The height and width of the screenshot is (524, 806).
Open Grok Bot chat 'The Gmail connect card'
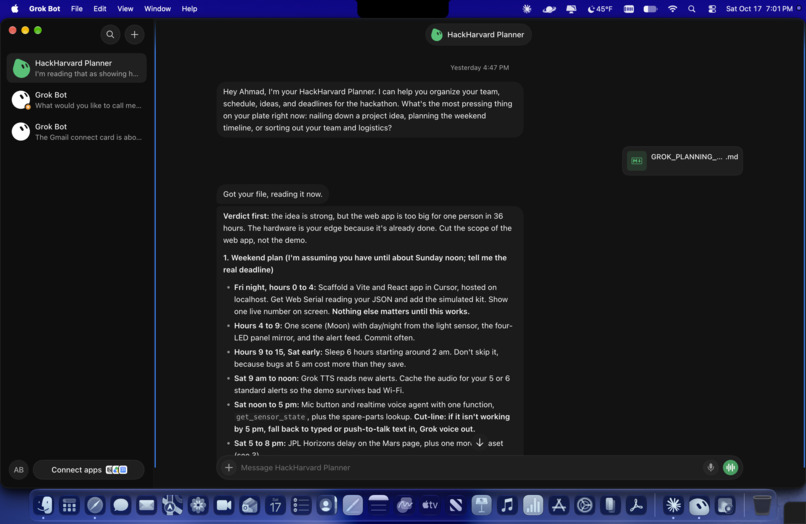pos(77,132)
